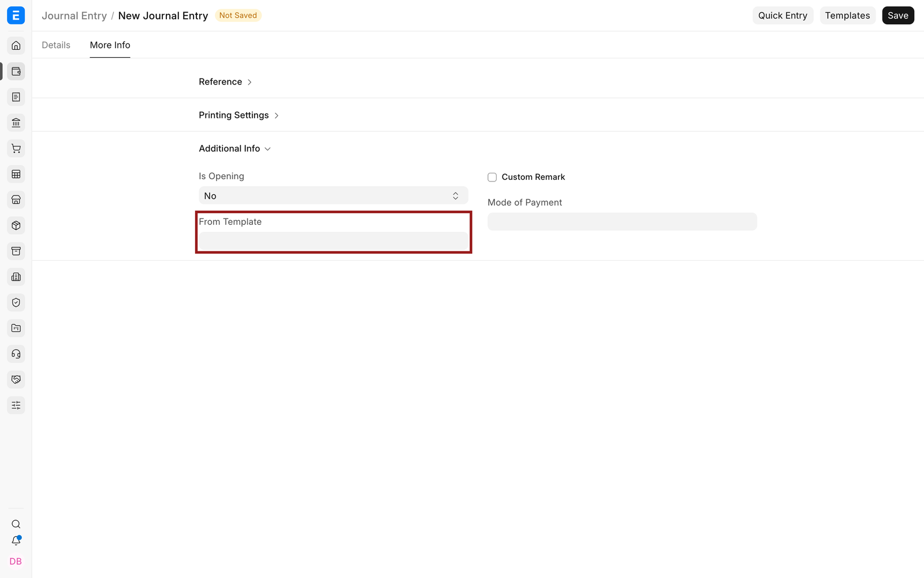The image size is (924, 578).
Task: Open the shopping cart sidebar icon
Action: click(x=16, y=149)
